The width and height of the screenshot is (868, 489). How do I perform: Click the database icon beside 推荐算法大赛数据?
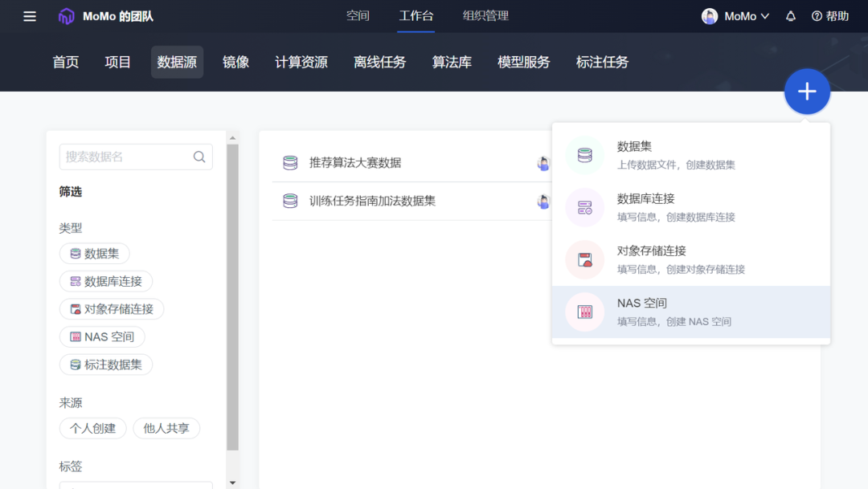pyautogui.click(x=289, y=162)
